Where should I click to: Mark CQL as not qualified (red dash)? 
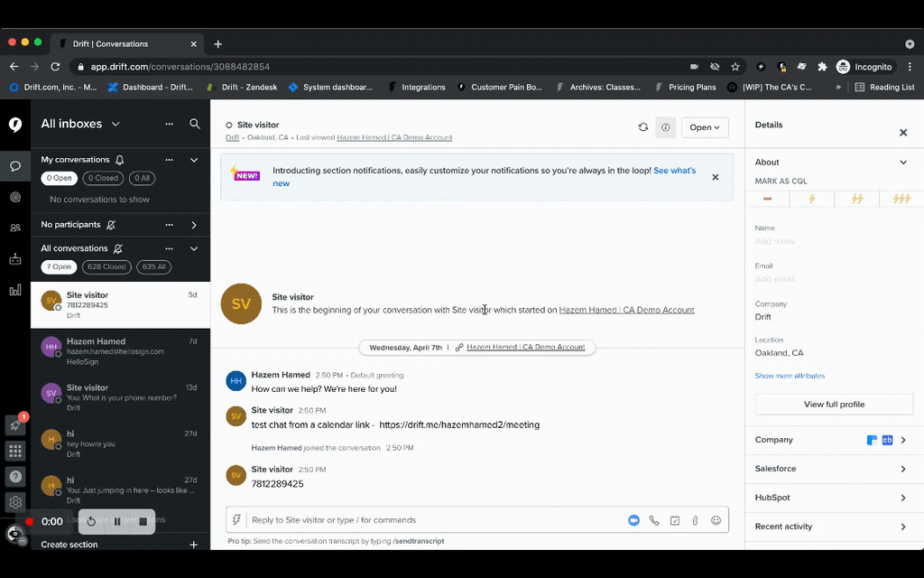(767, 199)
